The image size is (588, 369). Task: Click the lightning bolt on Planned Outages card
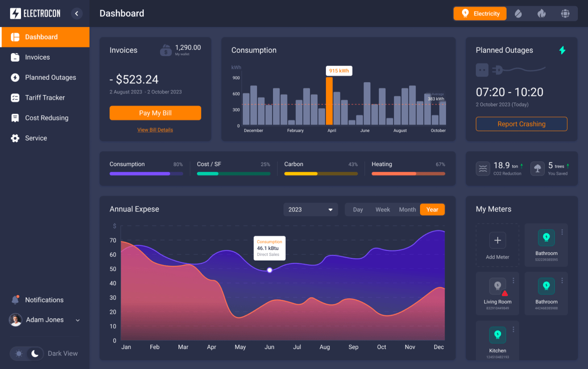[x=562, y=50]
